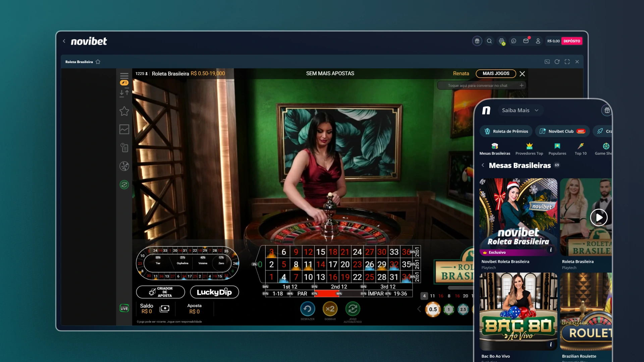Open the Novibet Club HOT chip
Image resolution: width=644 pixels, height=362 pixels.
click(562, 131)
